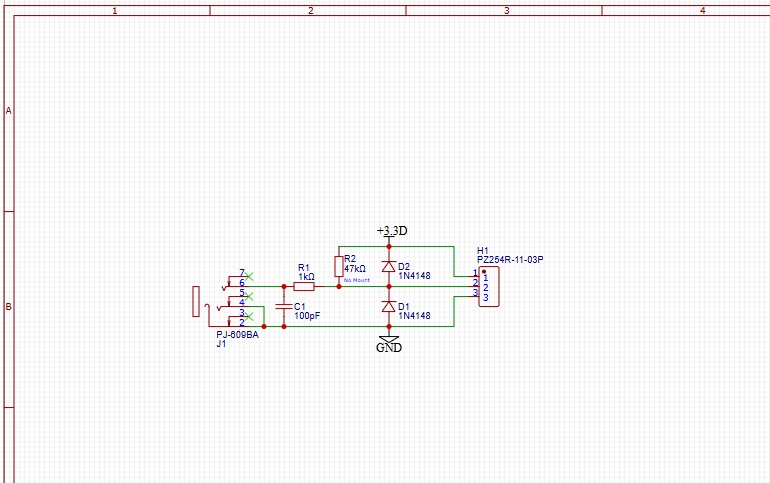Select the D2 diode symbol
The width and height of the screenshot is (770, 483).
(388, 267)
